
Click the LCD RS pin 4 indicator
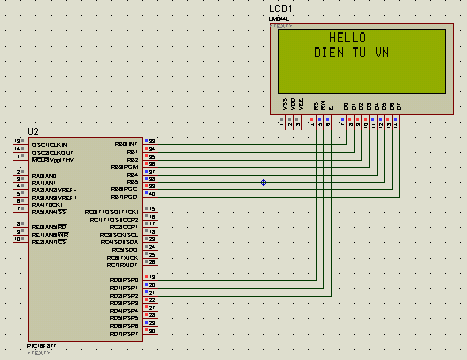click(x=312, y=119)
